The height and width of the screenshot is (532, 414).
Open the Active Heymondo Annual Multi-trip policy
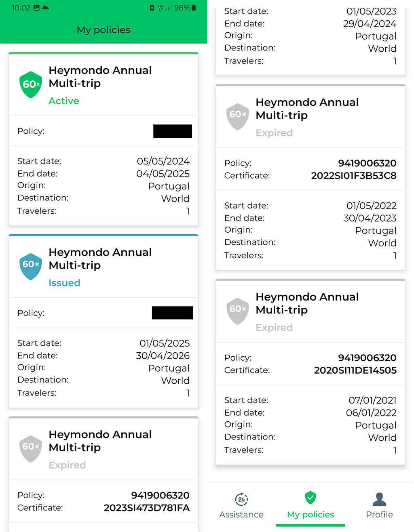(100, 77)
